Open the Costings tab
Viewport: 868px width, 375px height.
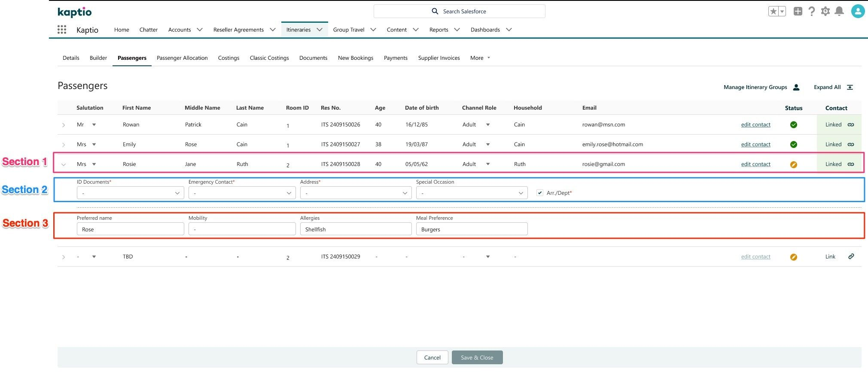point(228,58)
